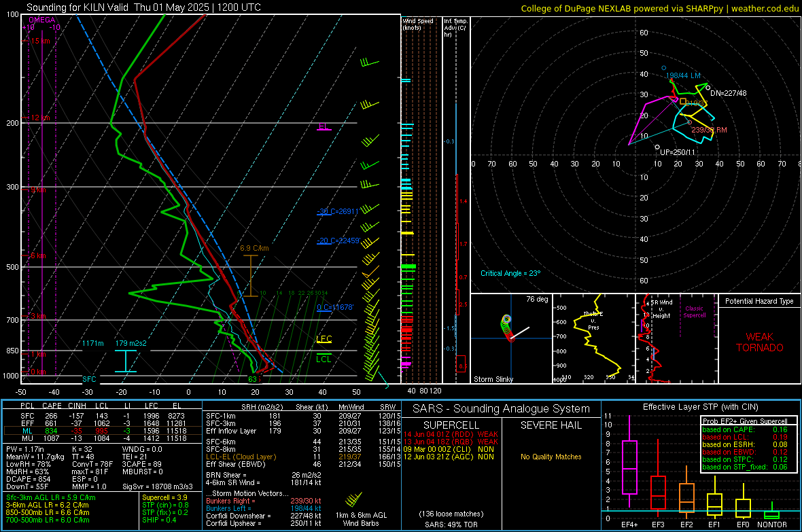This screenshot has height=532, width=802.
Task: Click the 'SARS: 49% TOR' summary
Action: click(451, 525)
